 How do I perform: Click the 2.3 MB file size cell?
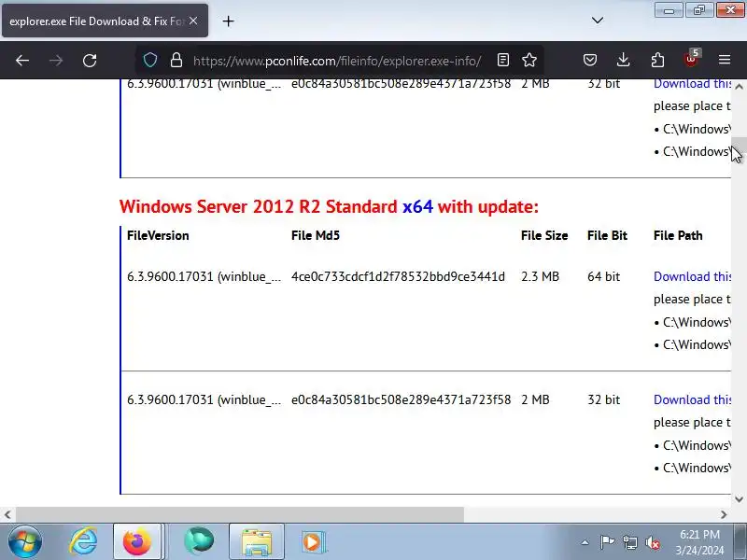pyautogui.click(x=540, y=276)
